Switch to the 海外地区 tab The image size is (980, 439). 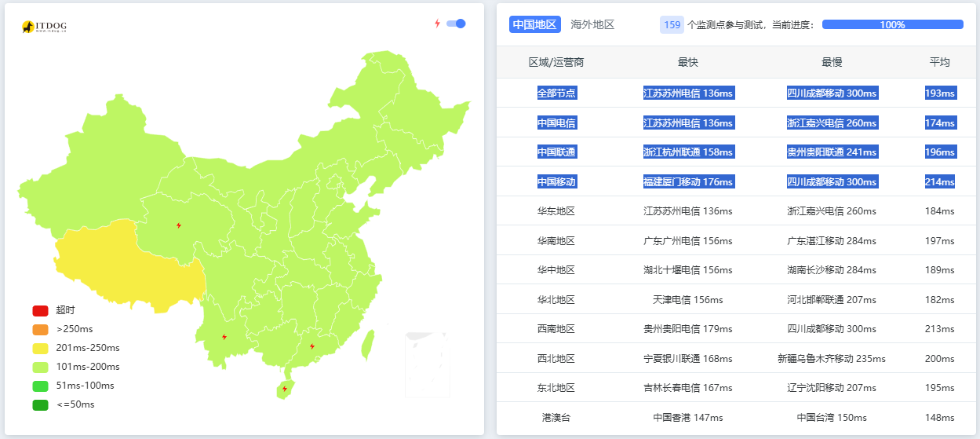[x=592, y=24]
